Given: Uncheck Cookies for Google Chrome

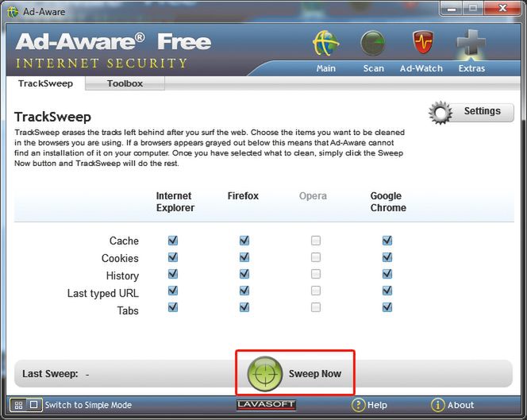Looking at the screenshot, I should pyautogui.click(x=387, y=257).
